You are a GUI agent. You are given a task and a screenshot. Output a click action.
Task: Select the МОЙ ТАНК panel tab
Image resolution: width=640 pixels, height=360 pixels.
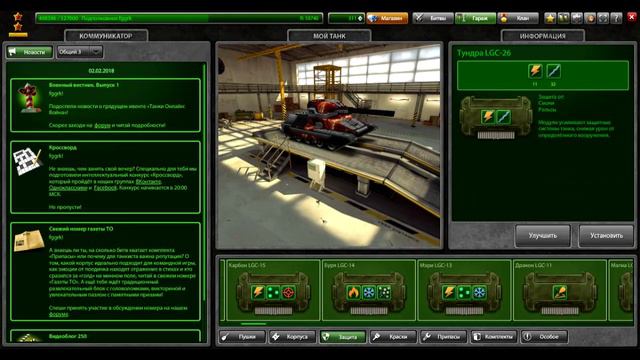[329, 36]
